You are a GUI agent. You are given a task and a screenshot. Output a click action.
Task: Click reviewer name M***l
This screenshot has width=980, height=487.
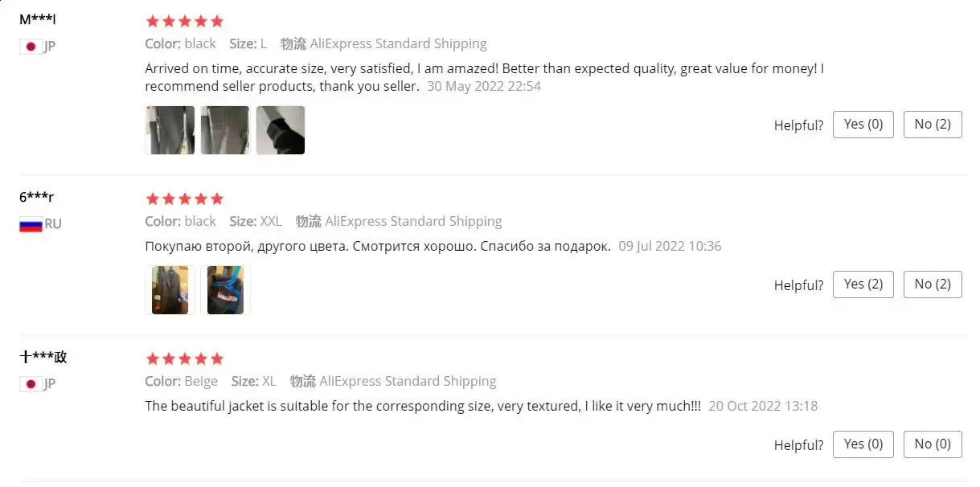37,19
